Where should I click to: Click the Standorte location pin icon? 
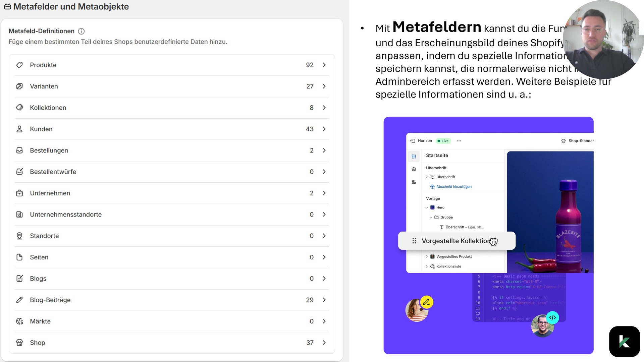19,236
